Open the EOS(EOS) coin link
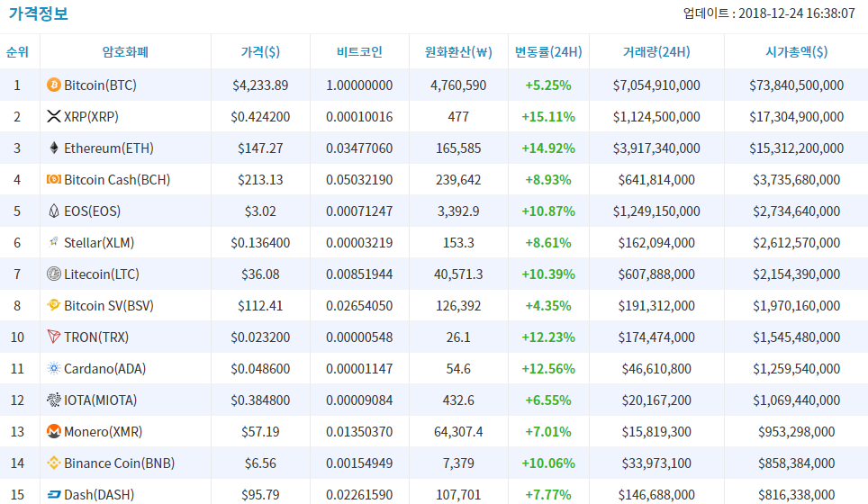This screenshot has width=868, height=504. 93,211
